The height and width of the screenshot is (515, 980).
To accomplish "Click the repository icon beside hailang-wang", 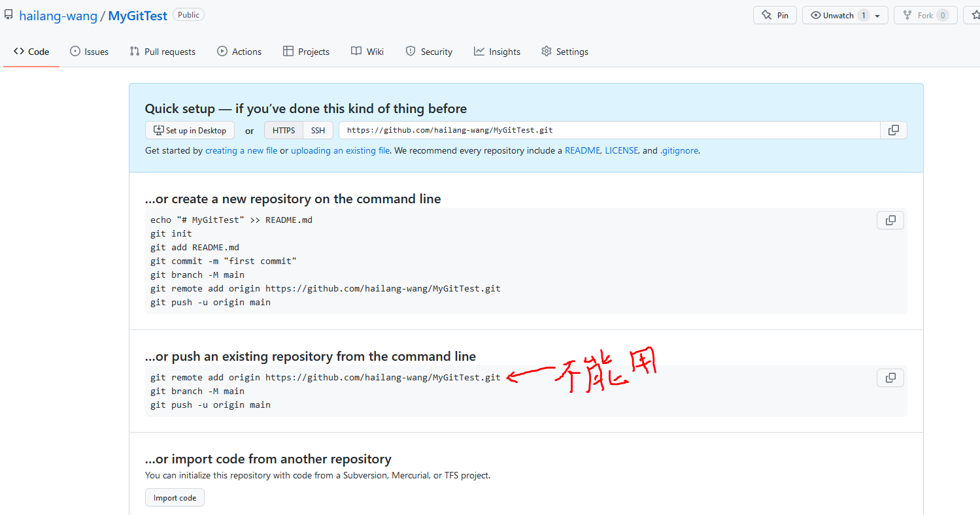I will [x=8, y=15].
